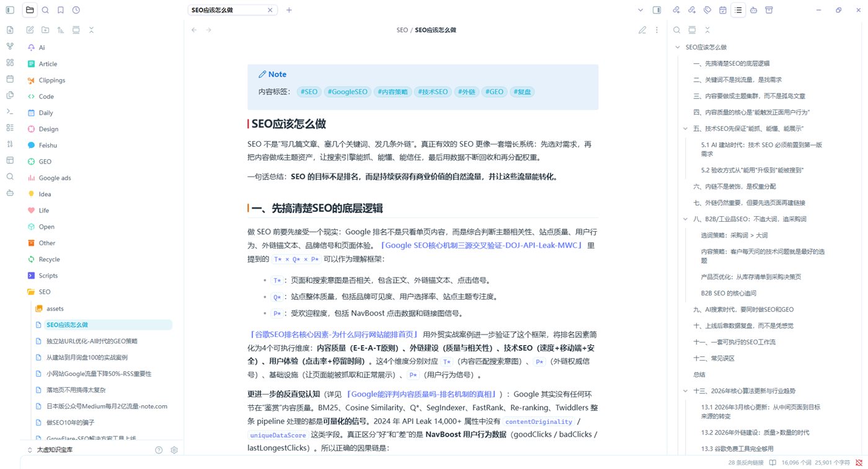Open the search tab in left sidebar
The height and width of the screenshot is (469, 868).
click(x=45, y=10)
